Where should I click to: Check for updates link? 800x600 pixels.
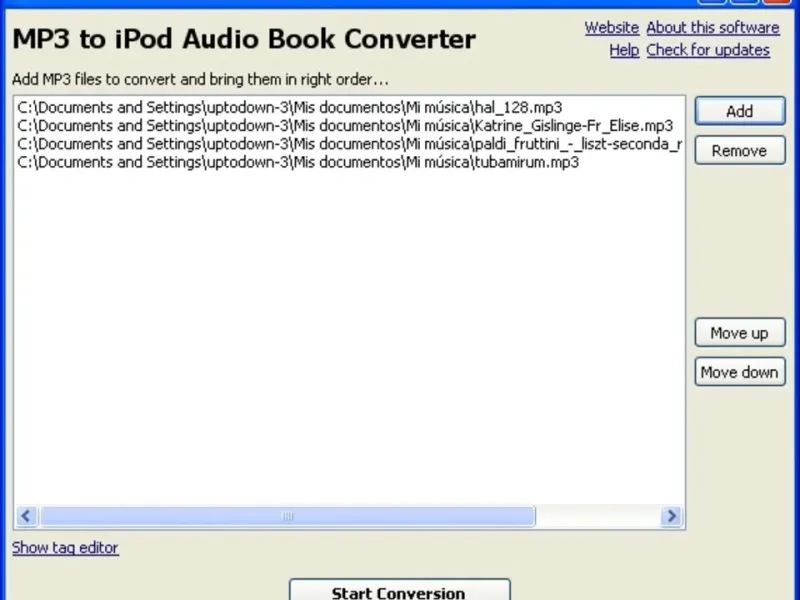click(x=708, y=50)
